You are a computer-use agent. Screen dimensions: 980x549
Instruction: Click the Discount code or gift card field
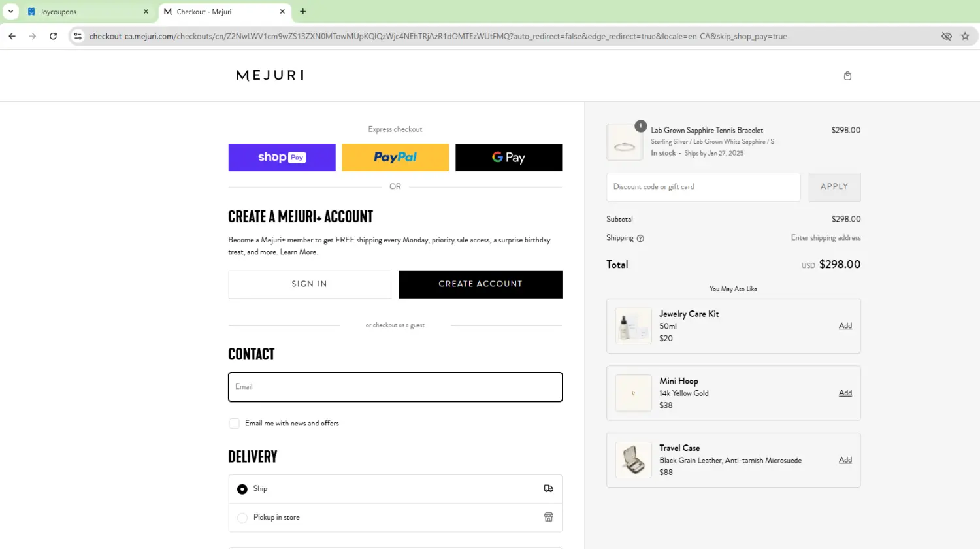pyautogui.click(x=703, y=187)
